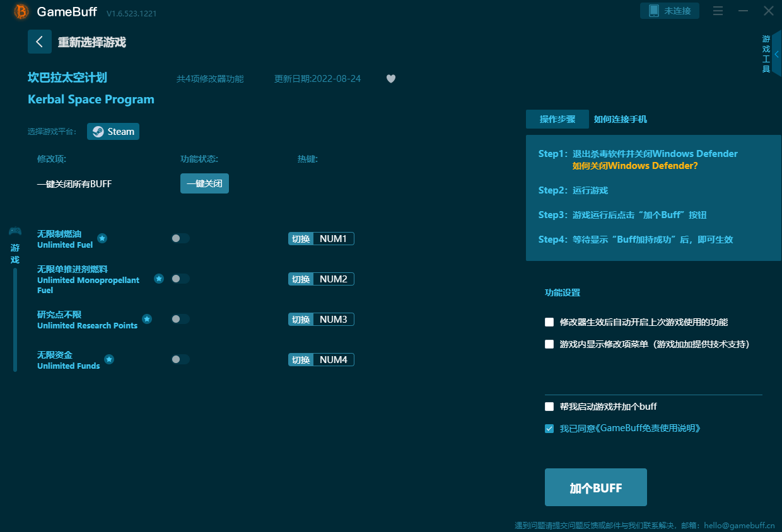Click the Steam platform icon
The image size is (782, 532).
coord(98,132)
